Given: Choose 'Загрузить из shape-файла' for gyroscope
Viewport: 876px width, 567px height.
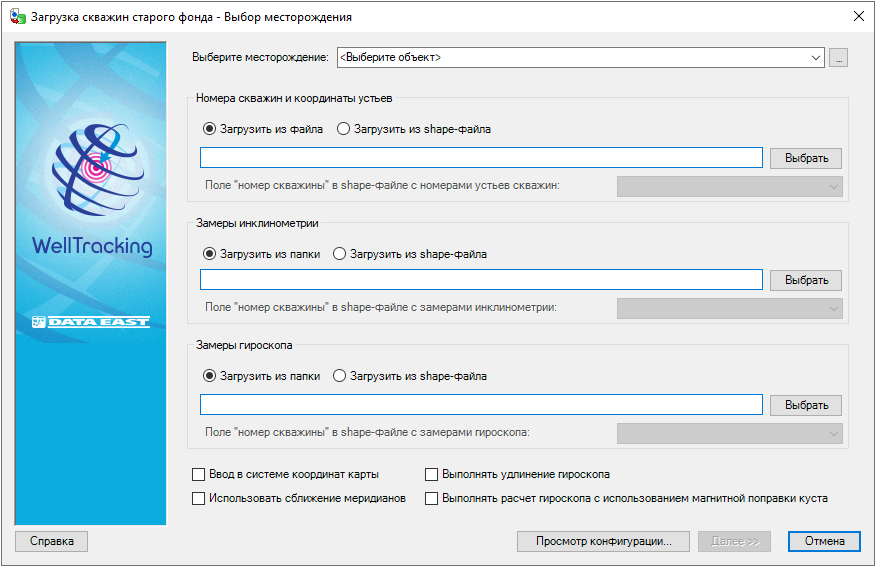Looking at the screenshot, I should pyautogui.click(x=340, y=377).
